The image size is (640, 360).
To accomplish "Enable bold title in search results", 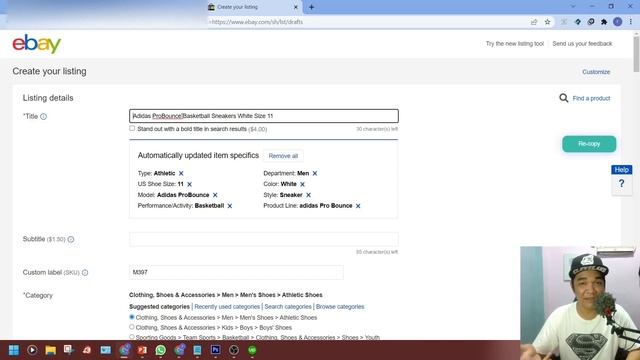I will (132, 128).
